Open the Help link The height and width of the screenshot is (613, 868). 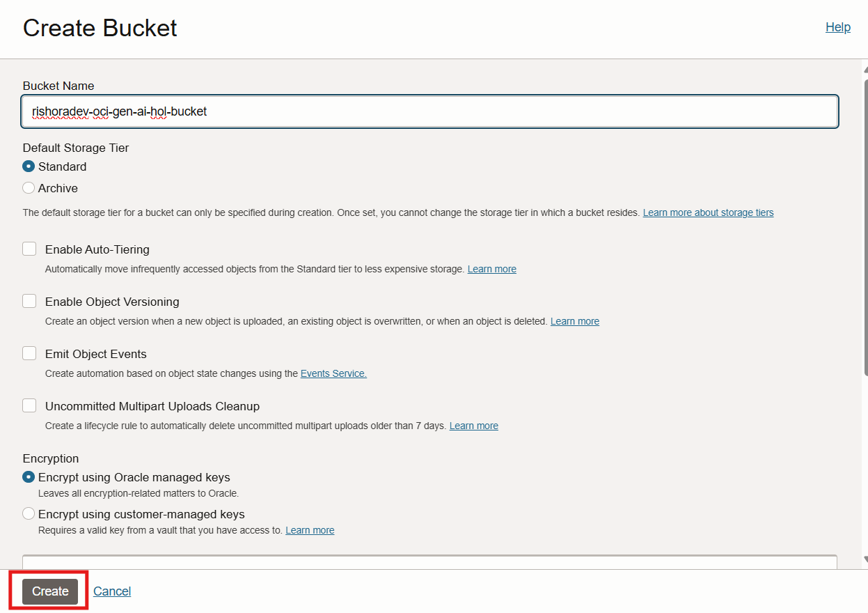coord(837,27)
